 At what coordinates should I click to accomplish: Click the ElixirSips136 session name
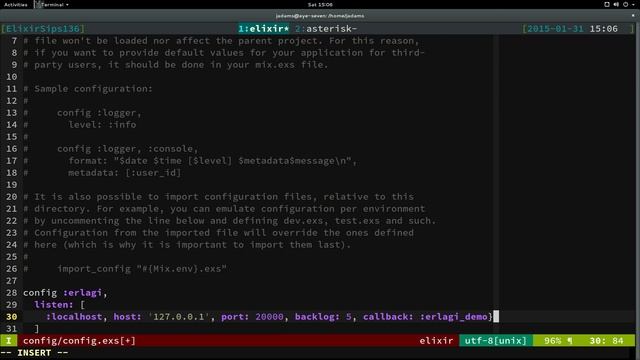click(43, 29)
